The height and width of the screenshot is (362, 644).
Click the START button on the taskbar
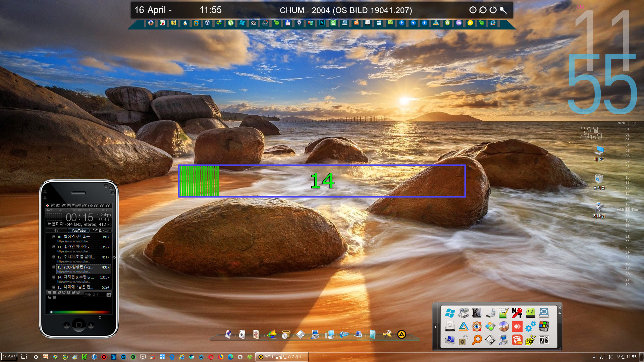(9, 357)
